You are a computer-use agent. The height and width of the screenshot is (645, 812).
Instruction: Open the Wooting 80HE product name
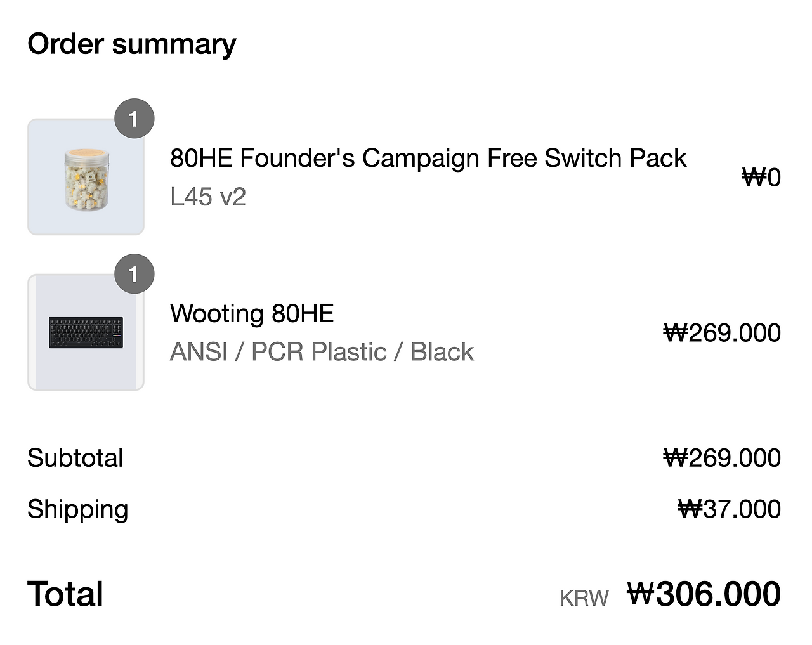252,313
